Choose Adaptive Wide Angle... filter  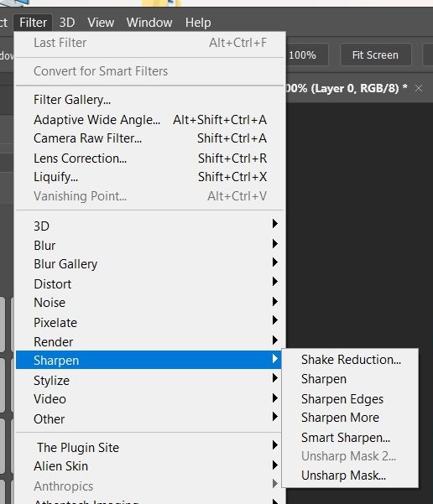pyautogui.click(x=150, y=120)
